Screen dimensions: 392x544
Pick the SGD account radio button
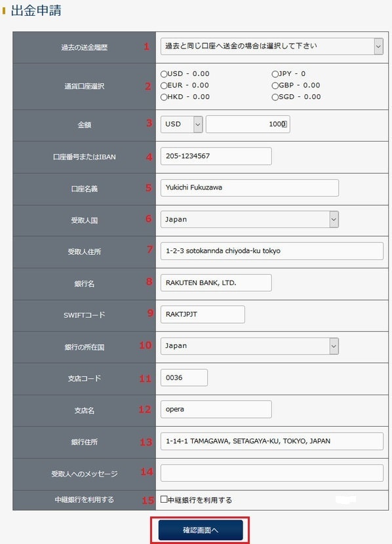point(275,97)
